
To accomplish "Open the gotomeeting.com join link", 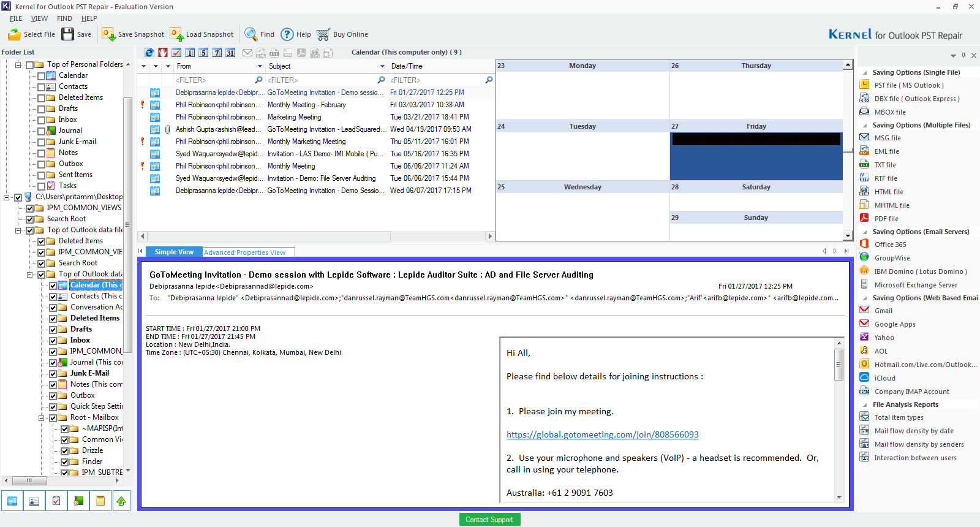I will coord(602,434).
